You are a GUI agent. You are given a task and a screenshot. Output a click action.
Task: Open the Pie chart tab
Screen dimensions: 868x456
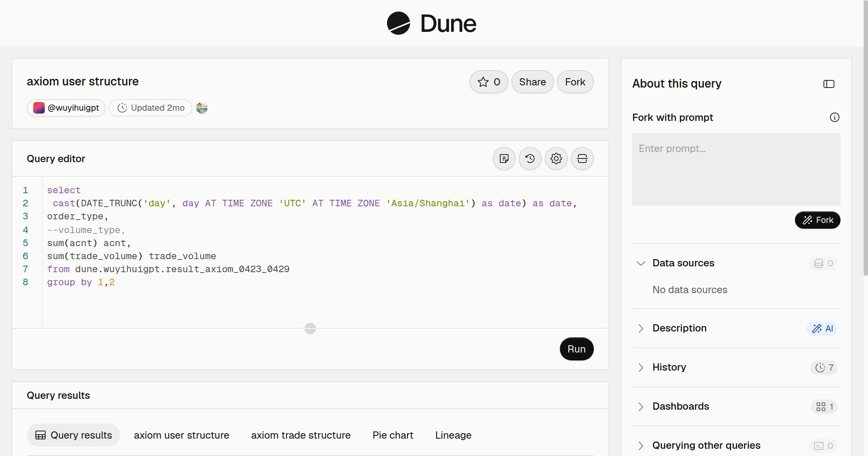[393, 435]
